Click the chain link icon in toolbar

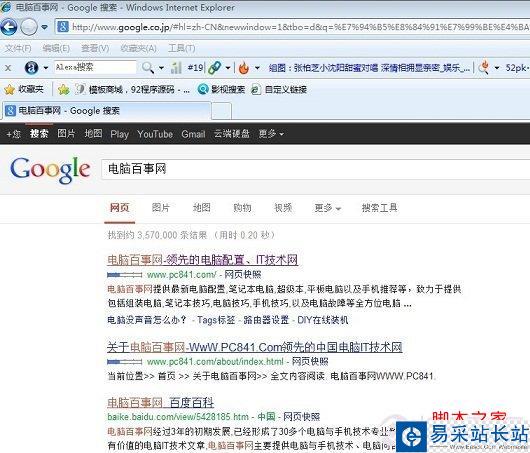click(215, 68)
